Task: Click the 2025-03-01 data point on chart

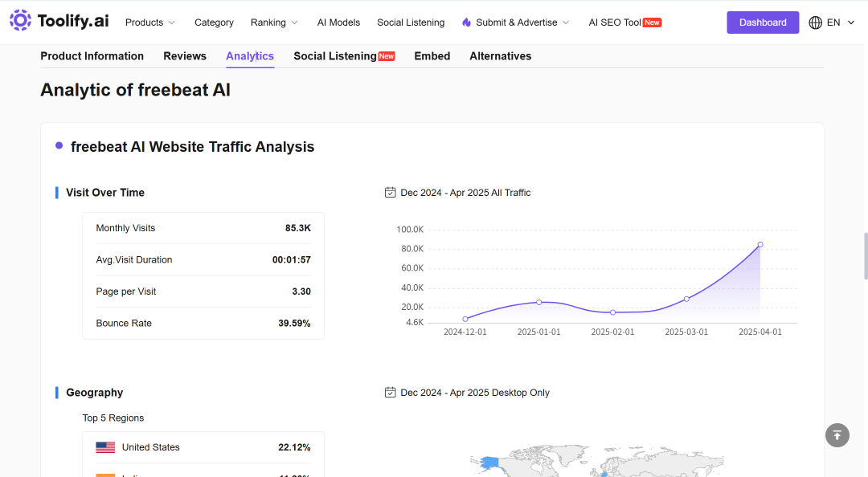Action: click(x=686, y=299)
